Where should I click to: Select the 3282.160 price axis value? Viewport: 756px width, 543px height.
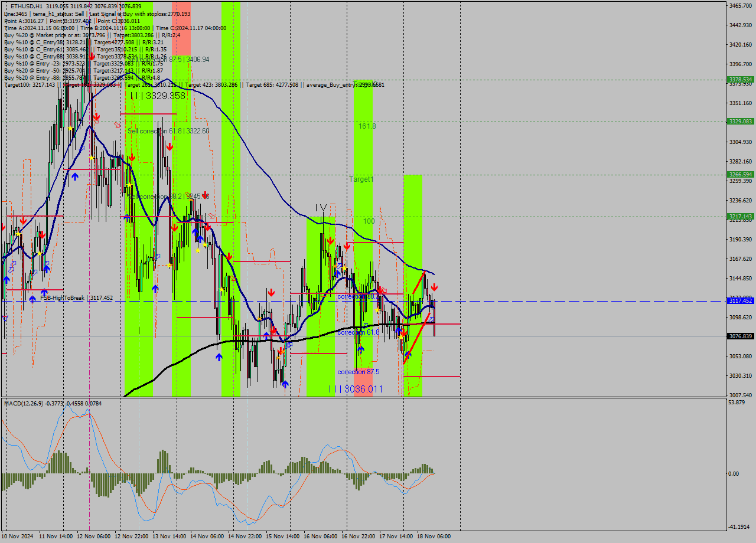tap(740, 161)
